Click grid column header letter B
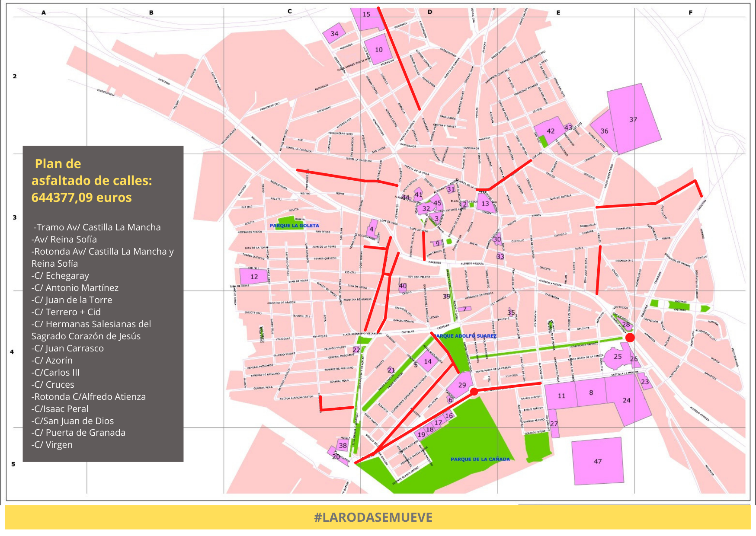 point(151,13)
